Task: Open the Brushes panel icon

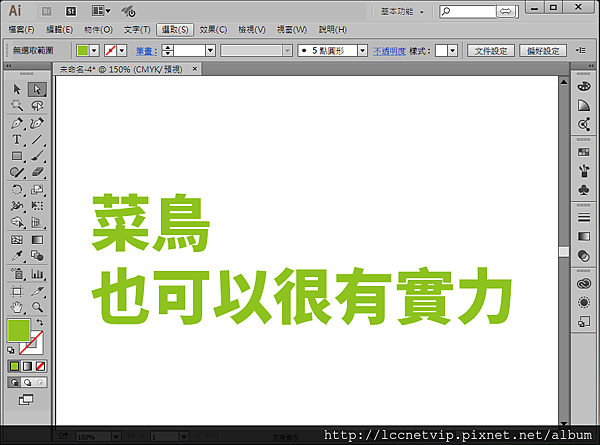Action: click(x=584, y=171)
